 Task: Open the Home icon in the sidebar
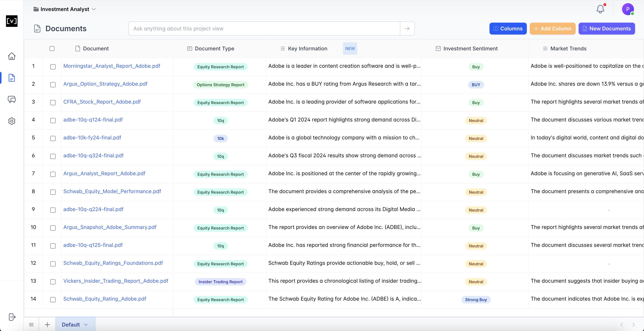12,56
